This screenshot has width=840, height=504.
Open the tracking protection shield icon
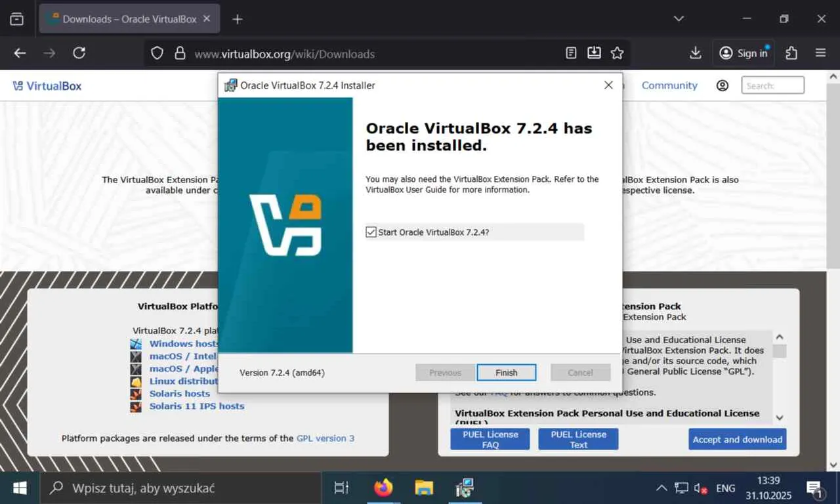[157, 54]
